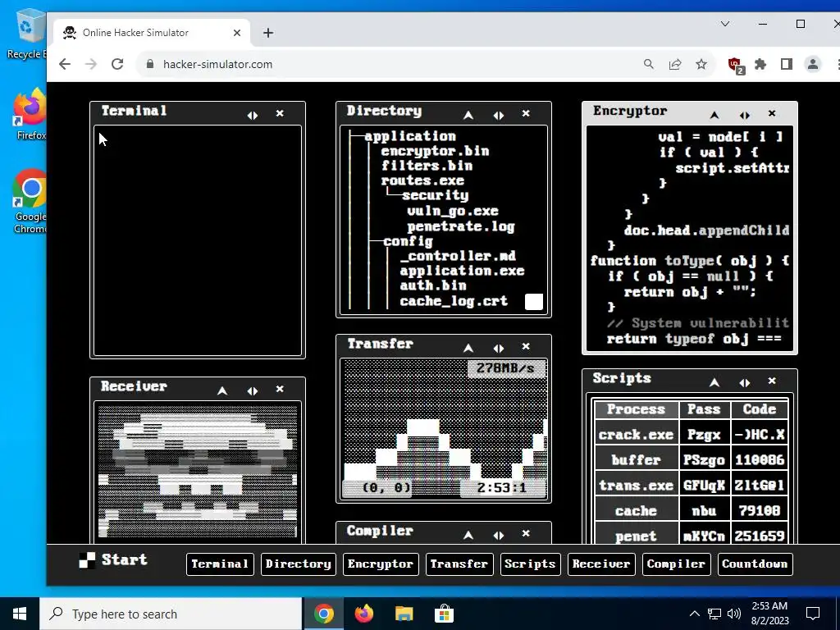Select cache_log.crt in the Directory tree
This screenshot has width=840, height=630.
(454, 301)
